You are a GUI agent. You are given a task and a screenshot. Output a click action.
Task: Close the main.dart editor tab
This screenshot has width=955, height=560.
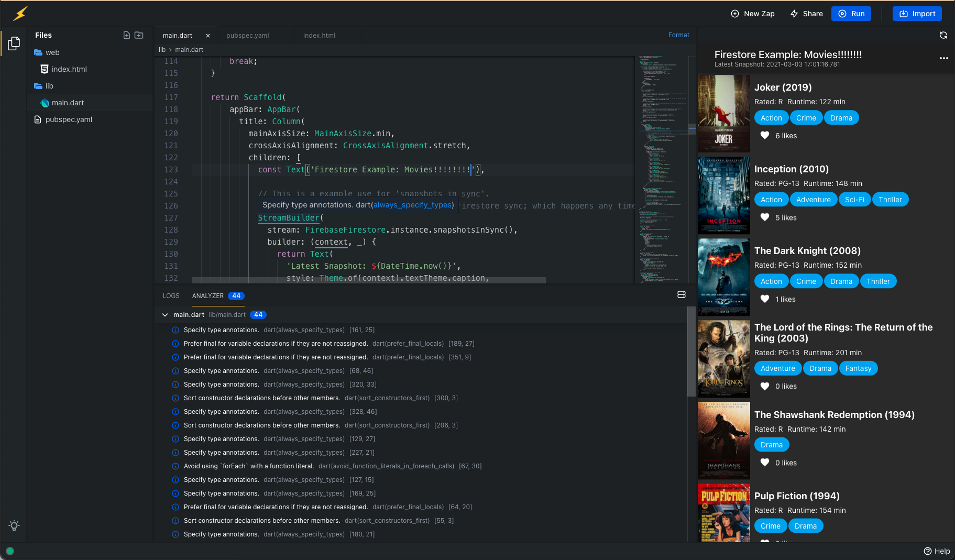tap(208, 35)
